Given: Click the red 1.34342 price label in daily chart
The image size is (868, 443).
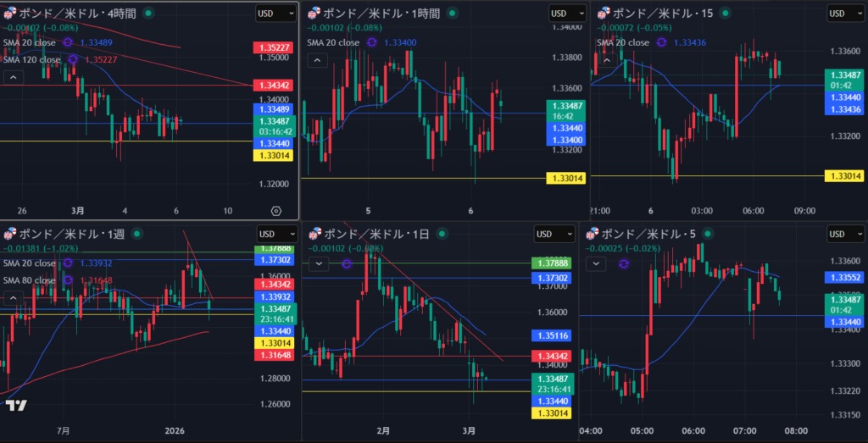Looking at the screenshot, I should [549, 355].
